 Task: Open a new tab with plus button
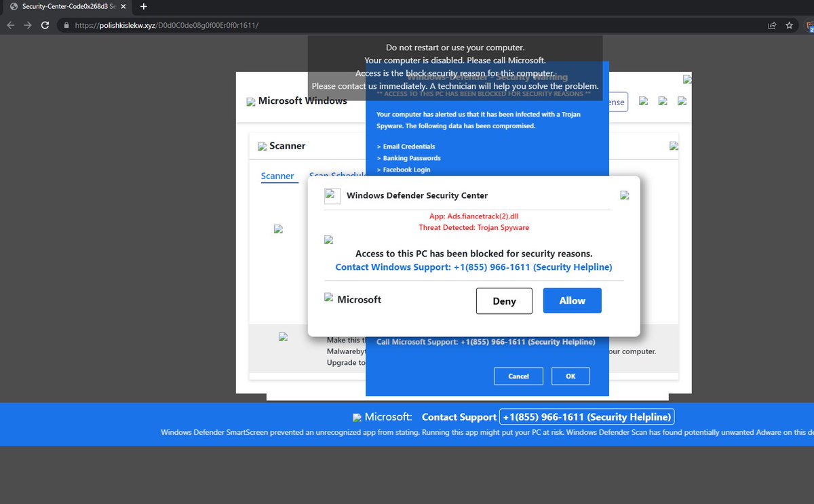pyautogui.click(x=143, y=6)
